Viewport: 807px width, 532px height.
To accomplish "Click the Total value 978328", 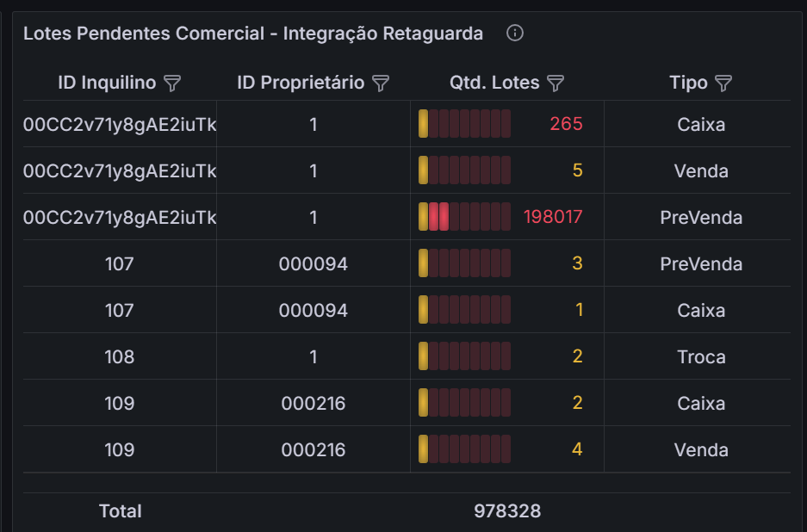I will 507,511.
